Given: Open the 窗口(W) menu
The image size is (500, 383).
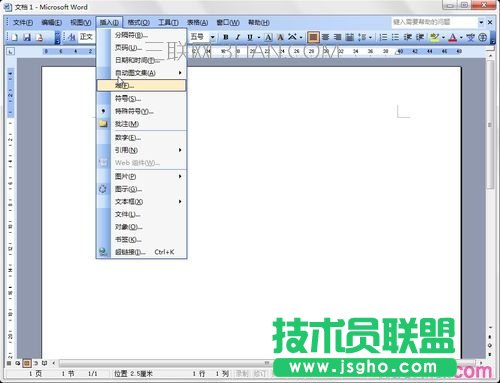Looking at the screenshot, I should (x=228, y=22).
